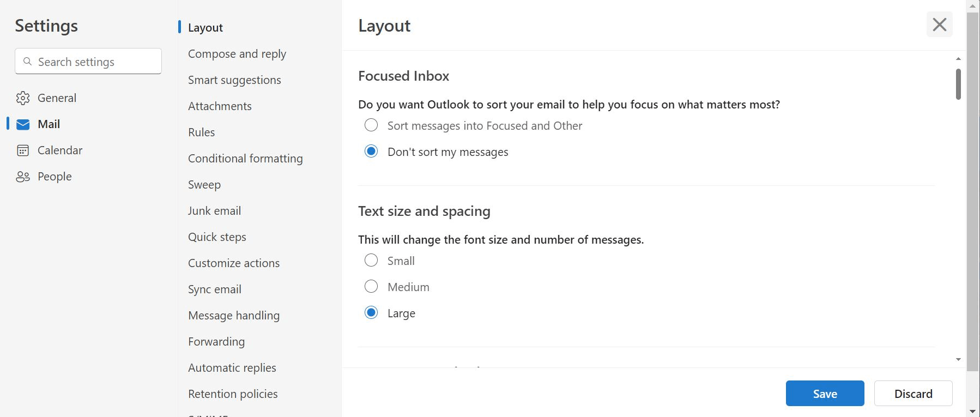The width and height of the screenshot is (980, 417).
Task: Open Quick steps settings
Action: point(217,237)
